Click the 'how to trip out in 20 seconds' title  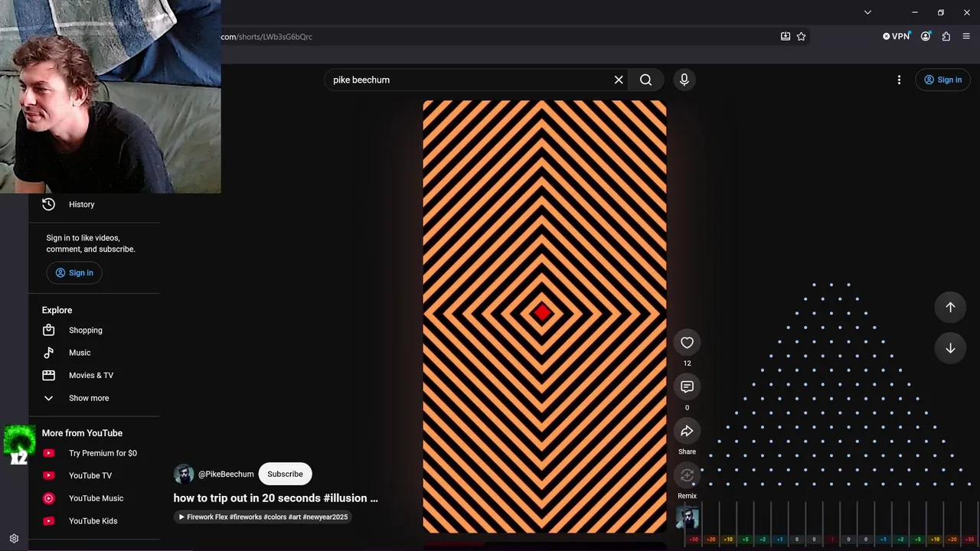coord(276,498)
